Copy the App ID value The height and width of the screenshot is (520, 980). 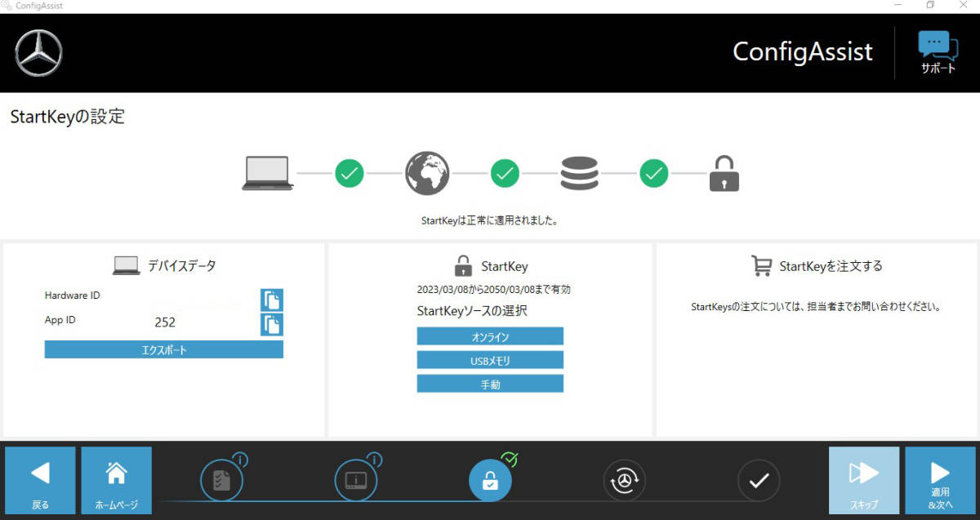[x=272, y=324]
